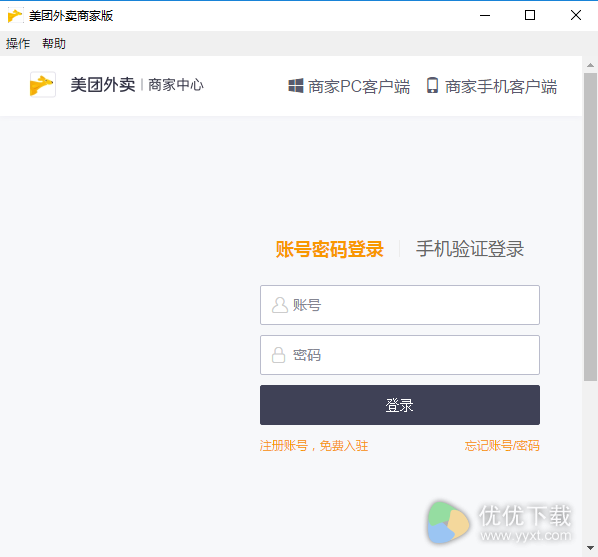Open 商家PC客户端 download link
Viewport: 598px width, 557px height.
[359, 87]
